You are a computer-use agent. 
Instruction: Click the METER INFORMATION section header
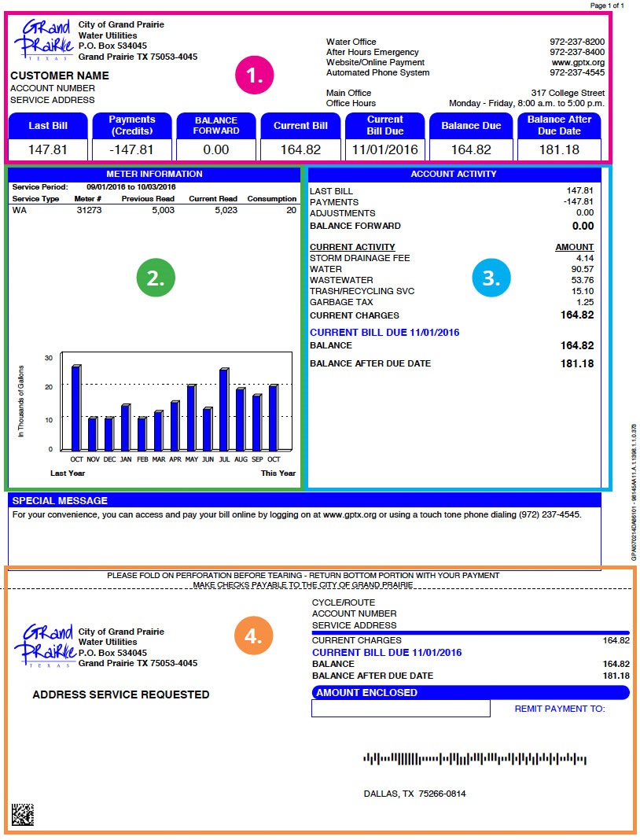pyautogui.click(x=154, y=174)
